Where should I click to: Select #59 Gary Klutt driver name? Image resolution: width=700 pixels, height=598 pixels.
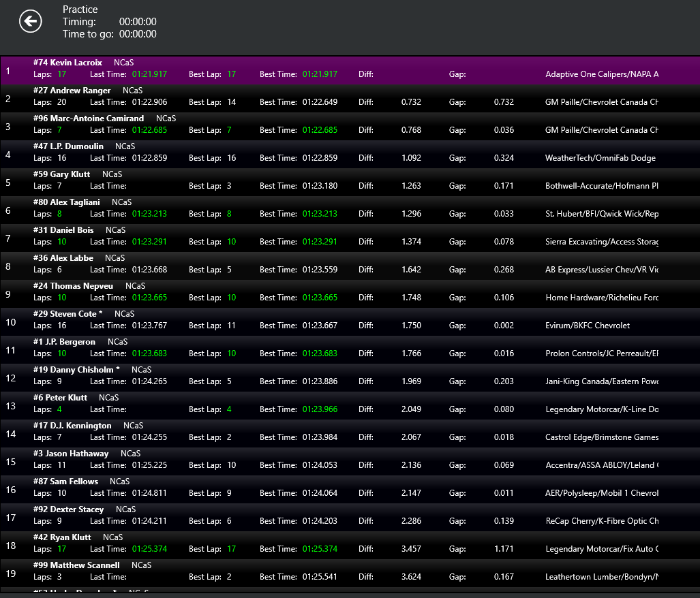[x=61, y=174]
